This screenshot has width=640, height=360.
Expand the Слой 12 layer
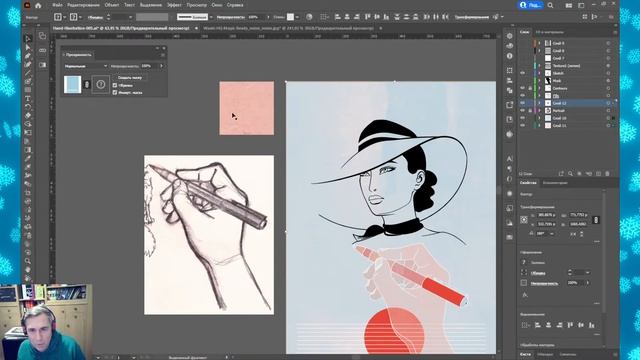coord(539,103)
